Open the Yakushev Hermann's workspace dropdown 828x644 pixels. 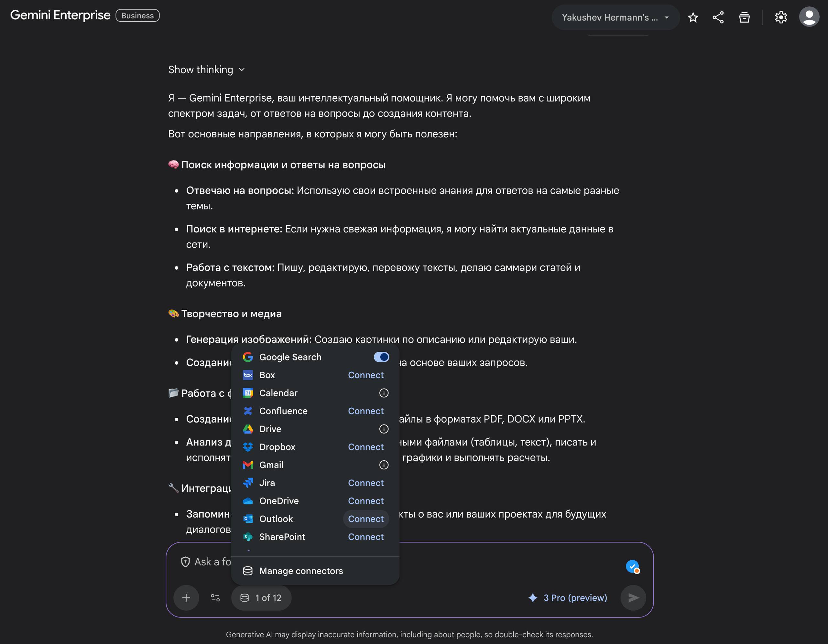tap(615, 17)
